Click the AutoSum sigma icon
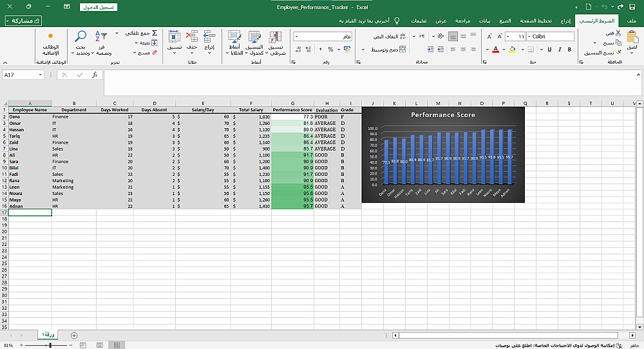The image size is (644, 349). click(154, 32)
